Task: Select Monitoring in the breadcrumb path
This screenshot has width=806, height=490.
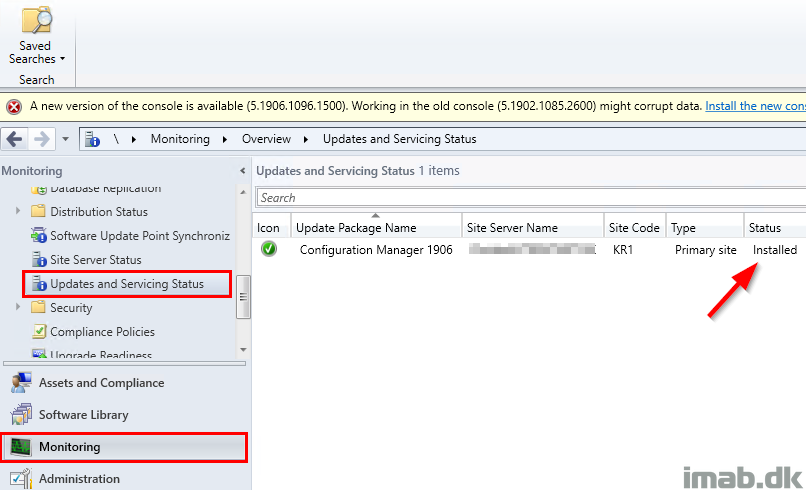Action: tap(180, 139)
